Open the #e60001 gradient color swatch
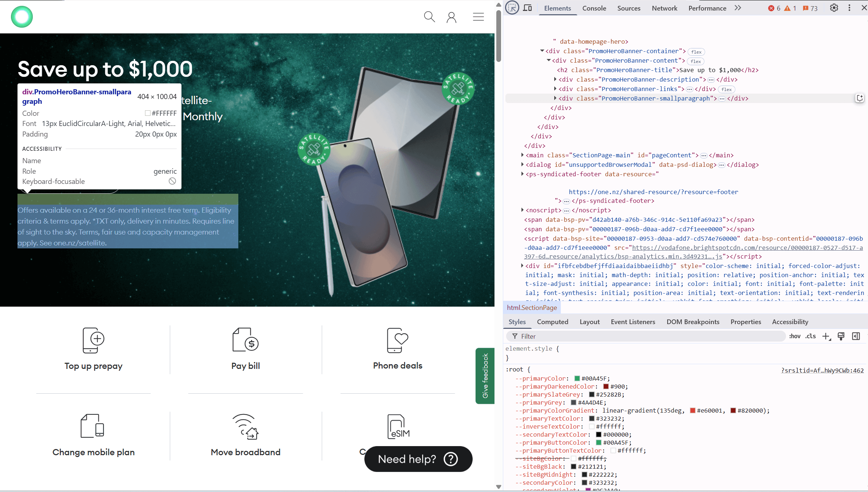The image size is (868, 492). (x=693, y=411)
